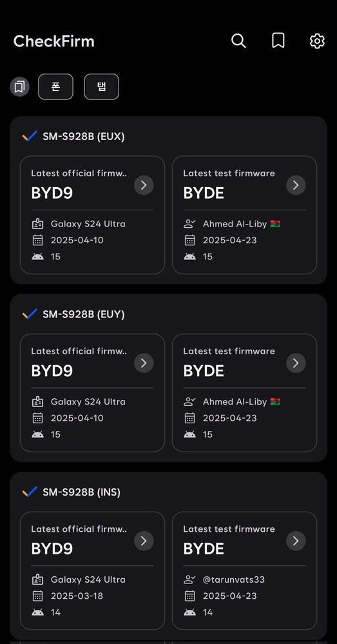Screen dimensions: 337x644
Task: Select the 폰 filter chip
Action: point(56,86)
